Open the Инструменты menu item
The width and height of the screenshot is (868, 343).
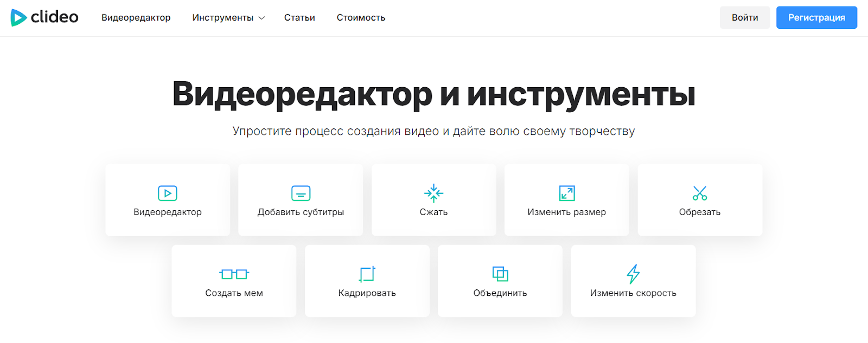tap(223, 17)
